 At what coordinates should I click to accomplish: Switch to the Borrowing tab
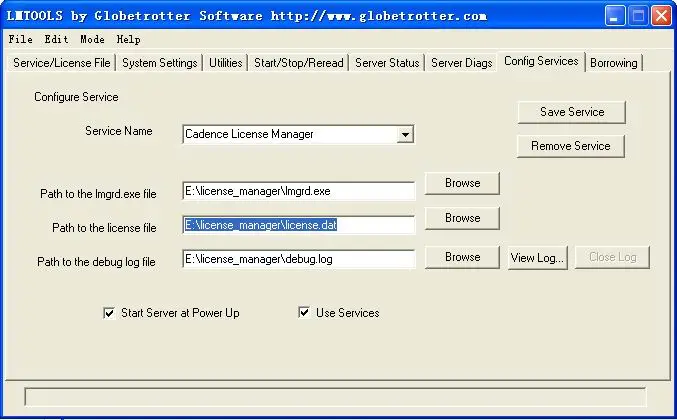(614, 63)
